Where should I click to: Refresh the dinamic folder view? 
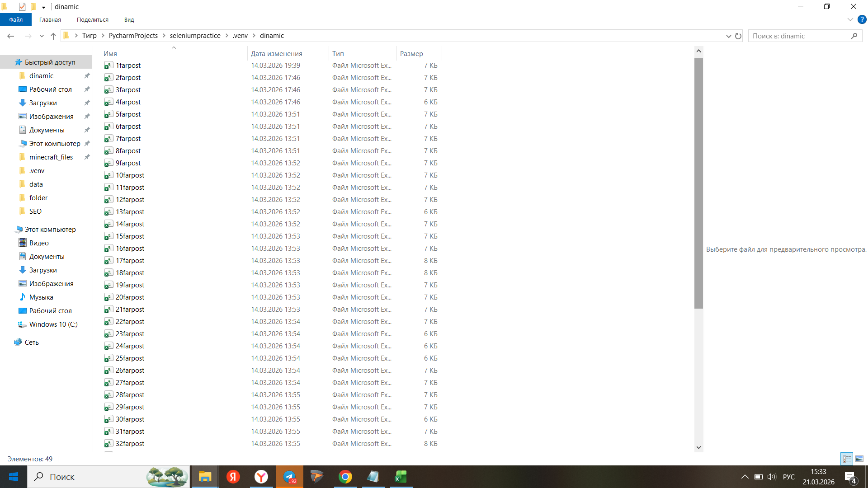[738, 36]
